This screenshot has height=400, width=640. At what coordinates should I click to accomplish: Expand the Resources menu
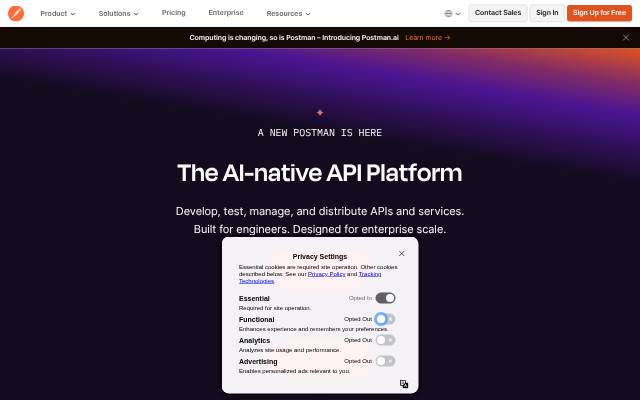click(288, 13)
